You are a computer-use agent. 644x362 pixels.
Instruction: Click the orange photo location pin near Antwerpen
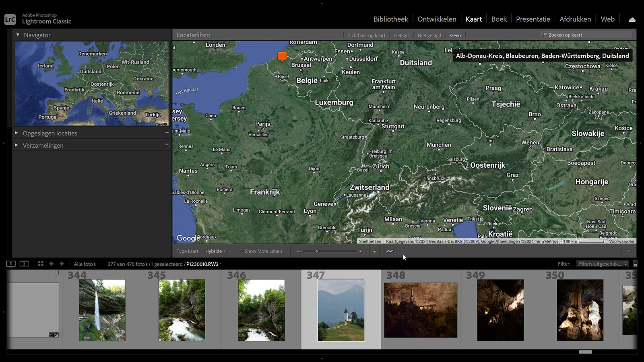282,56
